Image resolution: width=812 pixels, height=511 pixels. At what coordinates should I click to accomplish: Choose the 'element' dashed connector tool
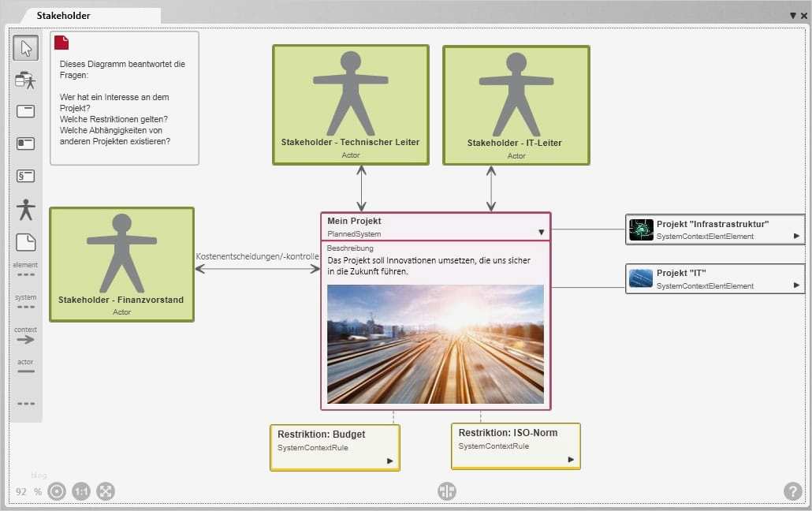click(25, 269)
